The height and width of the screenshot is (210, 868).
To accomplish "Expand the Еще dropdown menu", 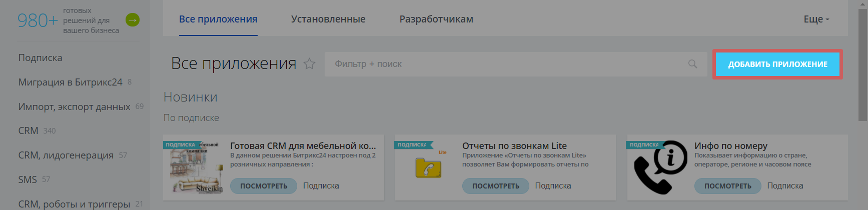I will (816, 19).
